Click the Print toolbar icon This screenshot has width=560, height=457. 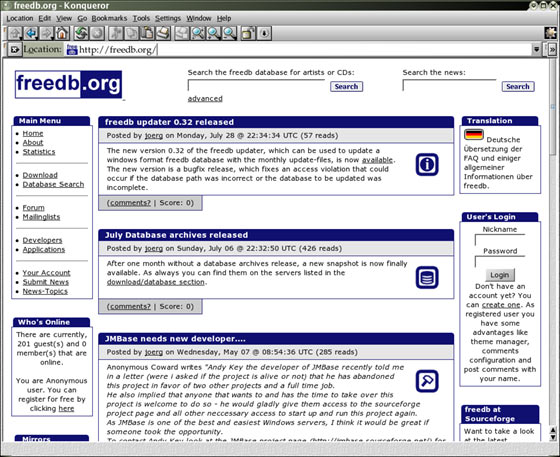click(x=163, y=33)
